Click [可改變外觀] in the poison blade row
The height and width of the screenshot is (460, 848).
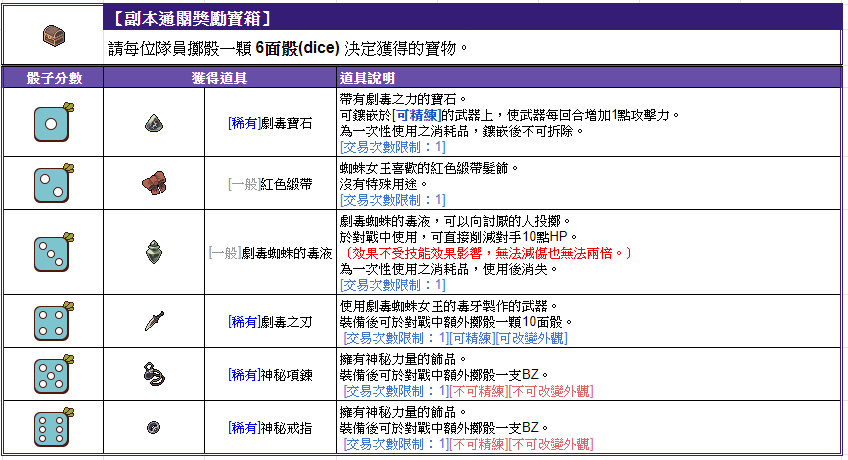[531, 338]
